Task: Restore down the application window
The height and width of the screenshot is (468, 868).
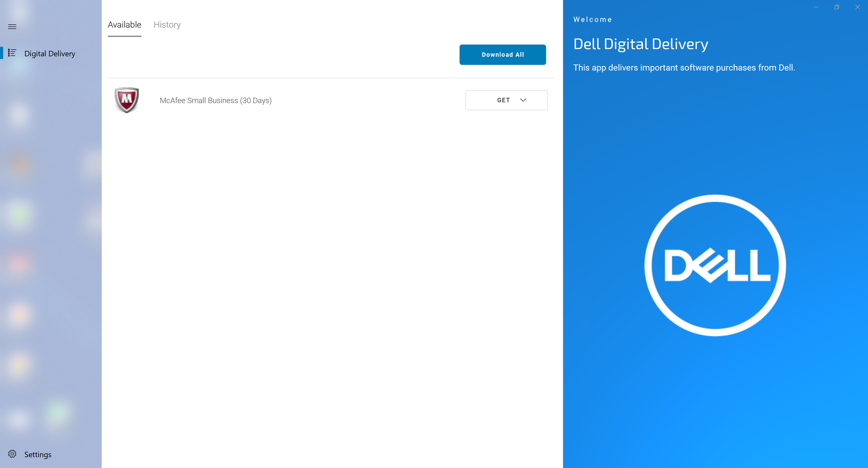Action: pos(837,7)
